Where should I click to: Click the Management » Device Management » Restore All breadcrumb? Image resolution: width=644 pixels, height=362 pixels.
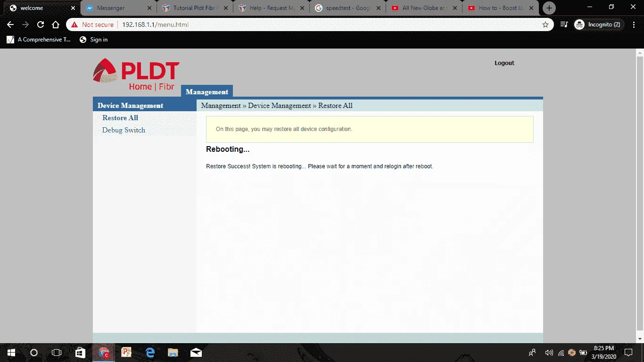point(277,106)
